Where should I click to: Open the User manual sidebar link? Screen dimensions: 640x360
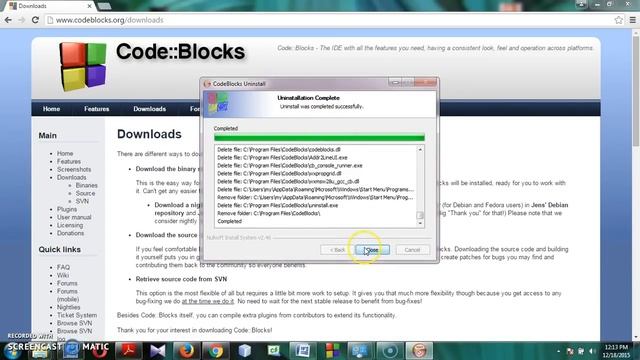(74, 217)
